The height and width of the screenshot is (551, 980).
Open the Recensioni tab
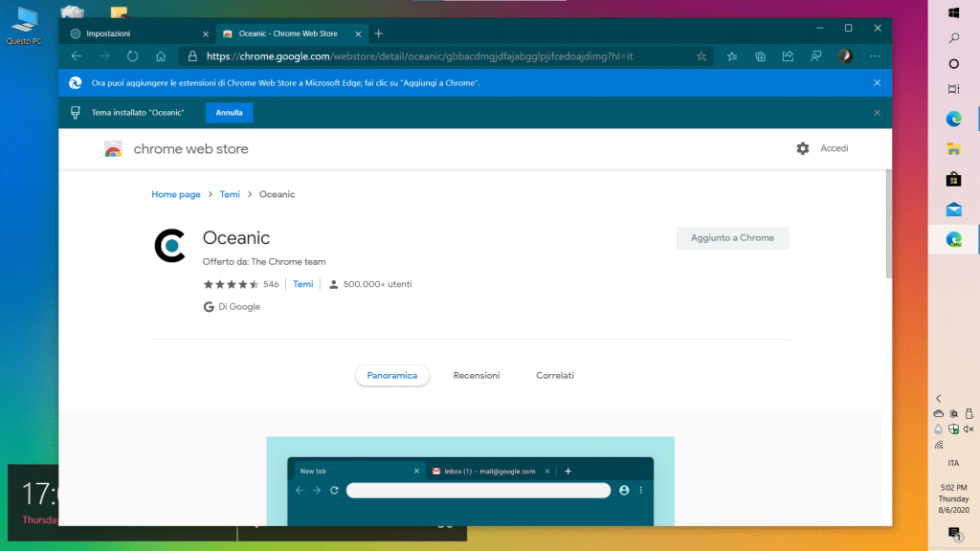(x=477, y=376)
